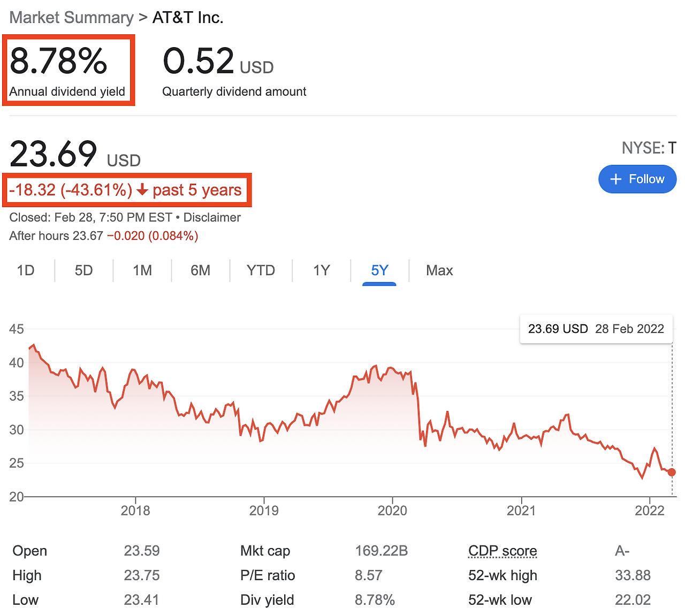Click the -18.32 (-43.61%) past 5 years change
685x616 pixels.
(x=125, y=190)
